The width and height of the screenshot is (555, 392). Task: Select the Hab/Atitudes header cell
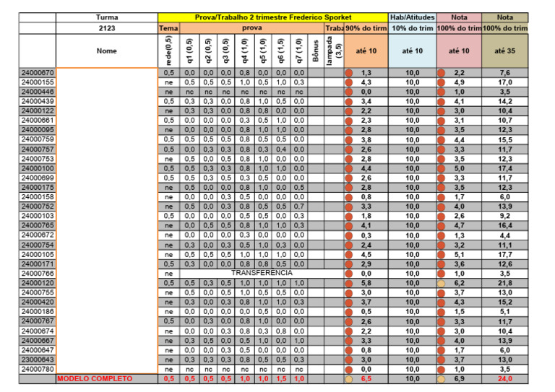click(x=413, y=17)
